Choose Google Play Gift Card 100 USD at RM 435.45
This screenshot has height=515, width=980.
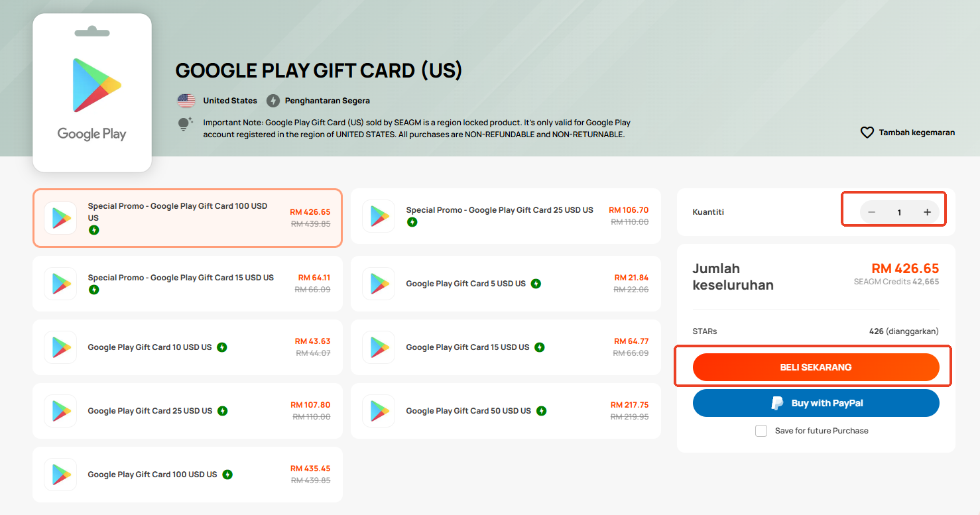point(188,475)
